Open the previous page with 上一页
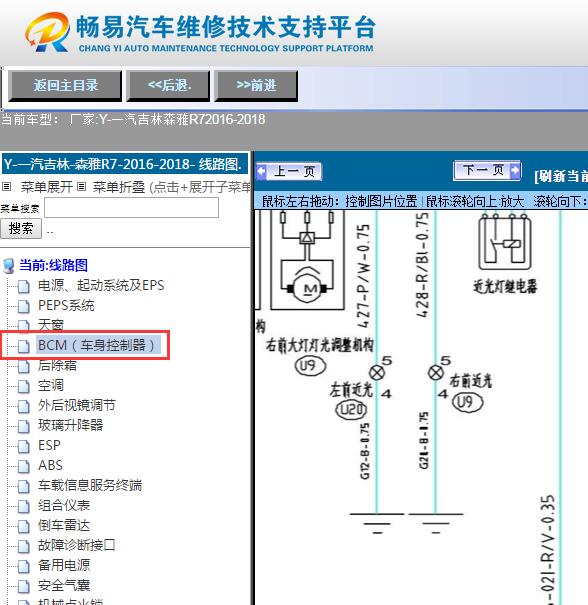Screen dimensions: 588x605 [x=289, y=171]
